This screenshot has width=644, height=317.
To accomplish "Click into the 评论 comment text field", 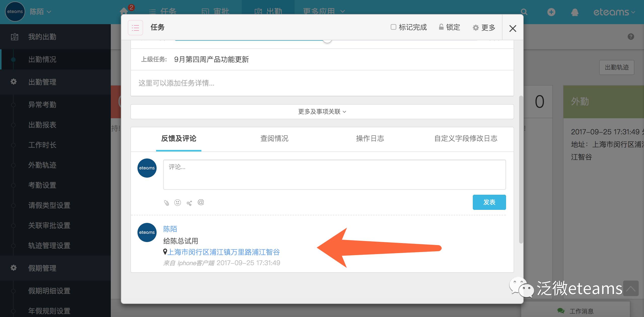I will point(334,174).
